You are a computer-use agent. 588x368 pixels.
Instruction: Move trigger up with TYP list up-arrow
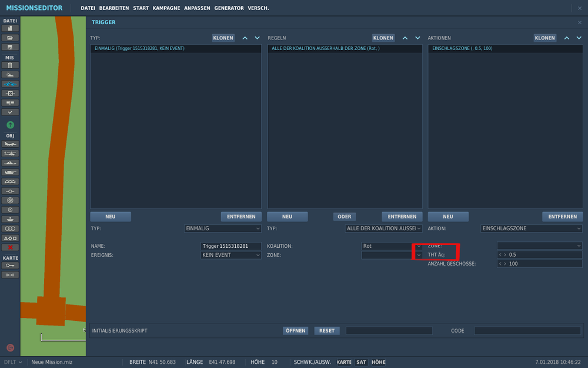245,38
